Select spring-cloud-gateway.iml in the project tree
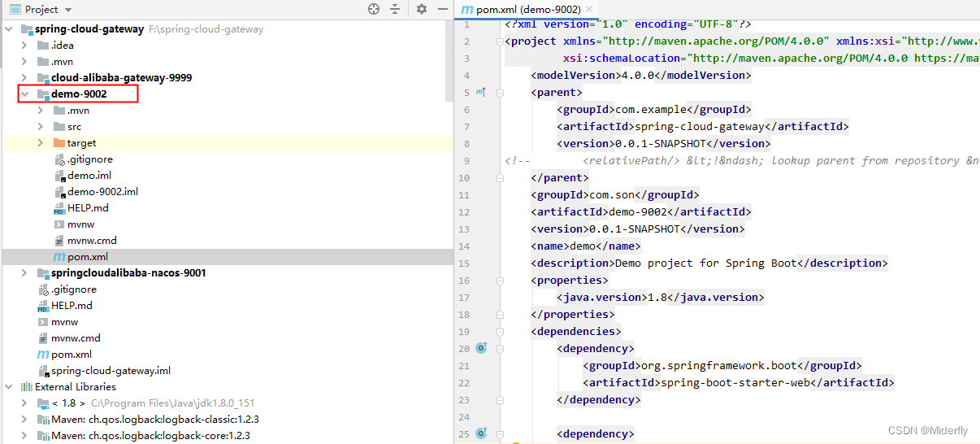Screen dimensions: 980x444 111,371
